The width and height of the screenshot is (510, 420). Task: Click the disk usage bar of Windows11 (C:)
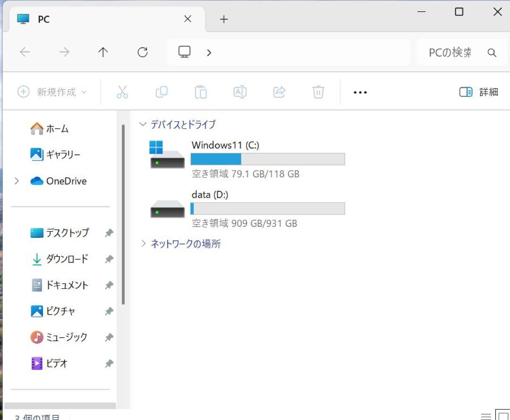[267, 159]
